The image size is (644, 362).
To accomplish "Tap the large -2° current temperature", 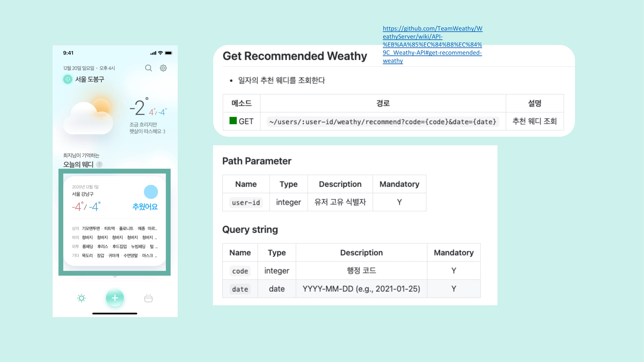I will coord(139,107).
